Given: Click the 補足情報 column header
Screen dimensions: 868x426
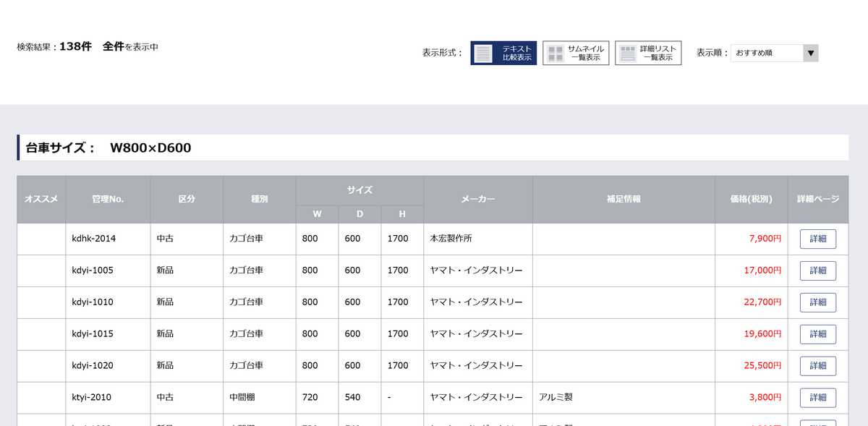Looking at the screenshot, I should click(624, 199).
